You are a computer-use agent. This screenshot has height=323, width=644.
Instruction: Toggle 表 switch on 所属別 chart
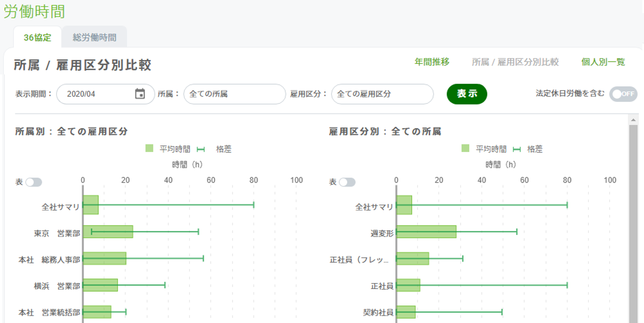pos(34,182)
